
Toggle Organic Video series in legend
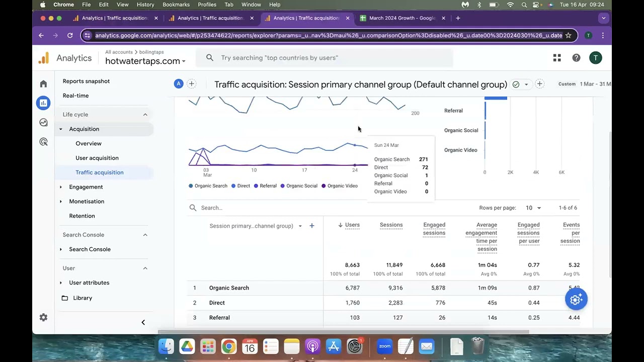(340, 186)
